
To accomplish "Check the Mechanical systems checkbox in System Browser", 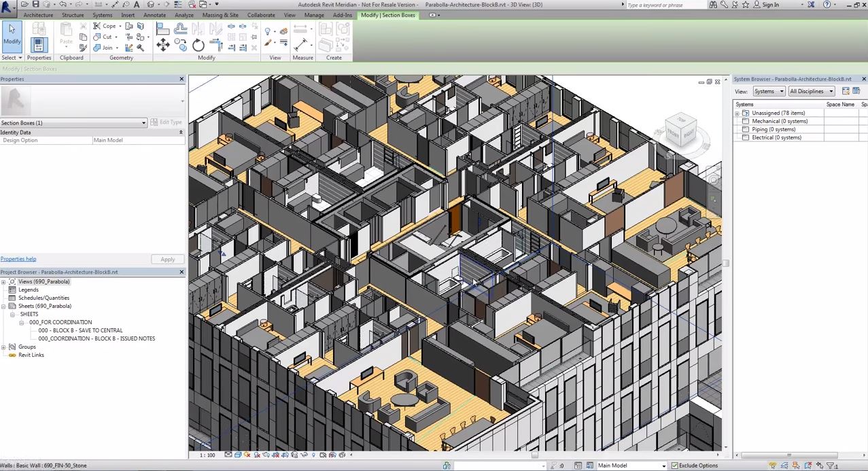I will [745, 121].
